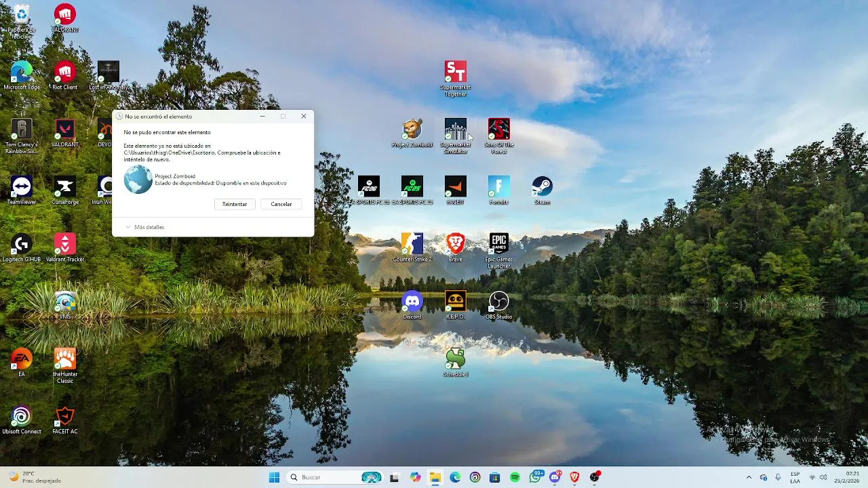This screenshot has height=488, width=868.
Task: Select the Logitech G HUB desktop icon
Action: pos(22,248)
